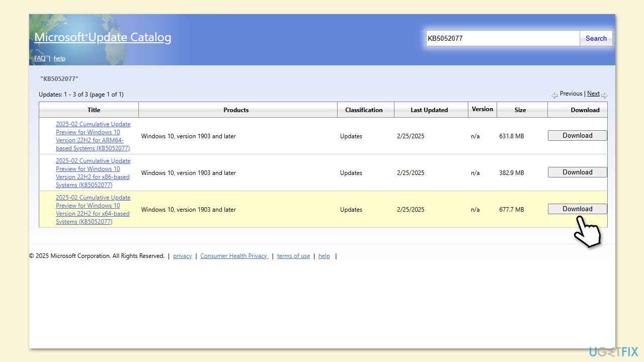Click the Previous pagination text
This screenshot has width=644, height=362.
coord(571,94)
